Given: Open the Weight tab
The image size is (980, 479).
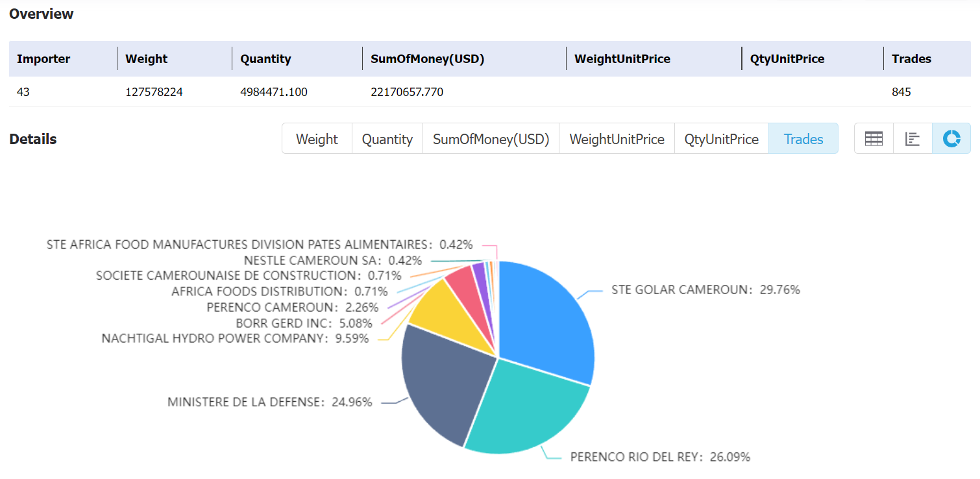Looking at the screenshot, I should [x=317, y=139].
